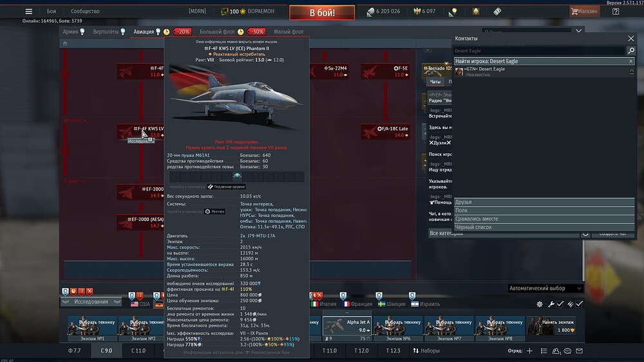The width and height of the screenshot is (644, 362).
Task: Add squad member with plus icon
Action: 529,351
